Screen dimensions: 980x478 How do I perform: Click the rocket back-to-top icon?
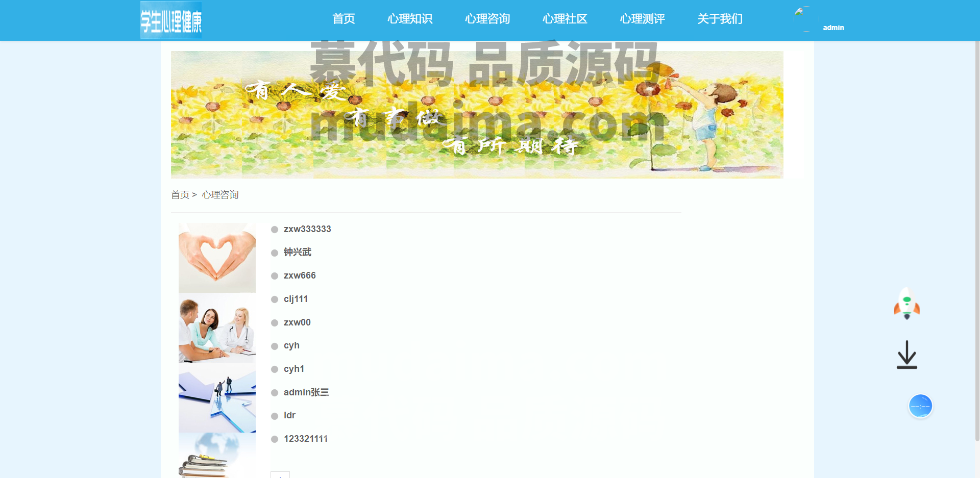coord(907,304)
